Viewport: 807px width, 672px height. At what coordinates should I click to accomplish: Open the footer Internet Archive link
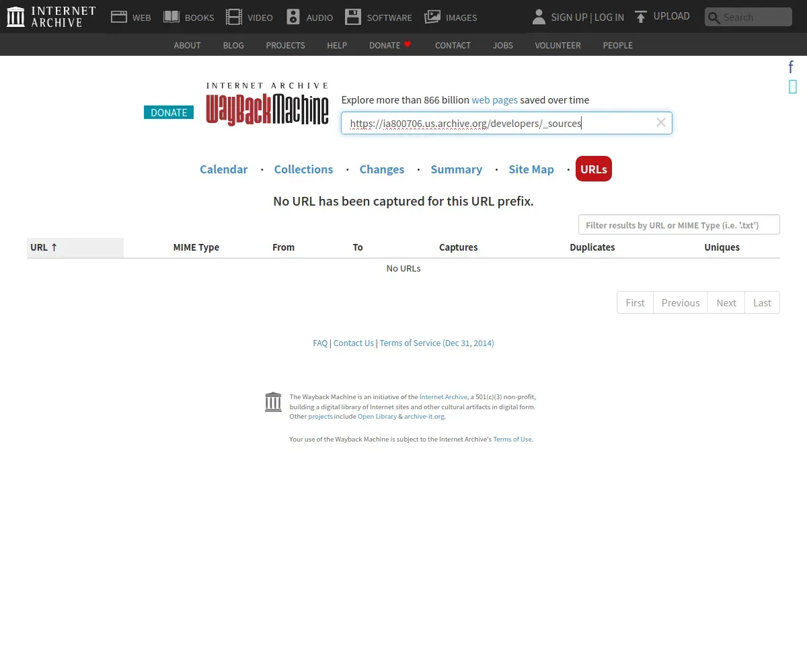tap(443, 397)
